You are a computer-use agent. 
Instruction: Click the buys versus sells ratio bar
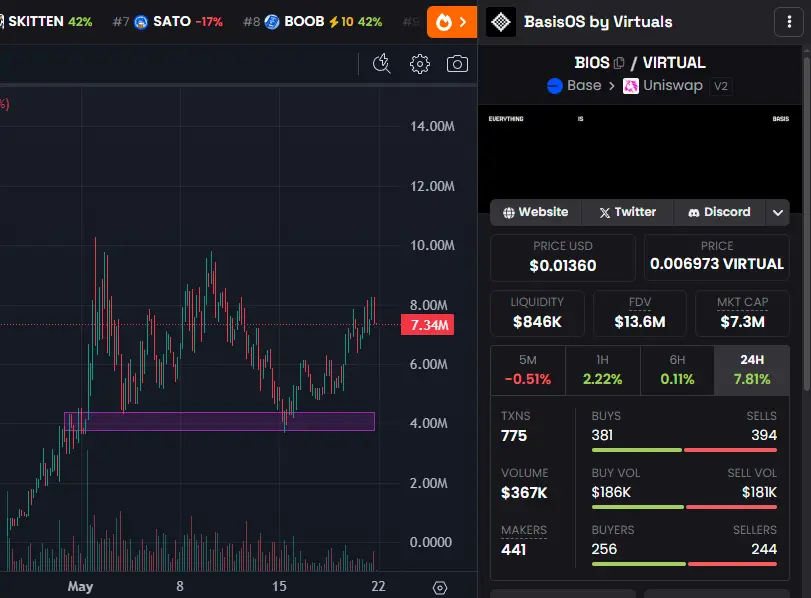pos(684,450)
